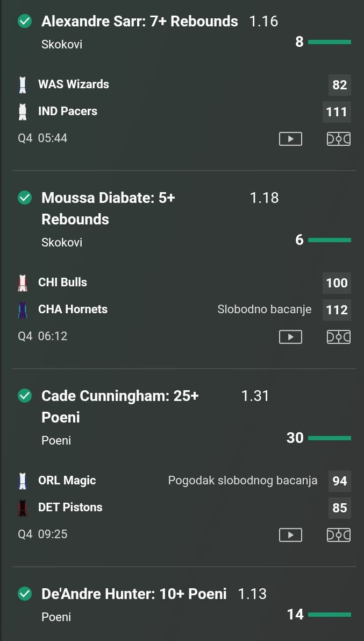Click the WAS Wizards jersey icon
Viewport: 364px width, 641px height.
pyautogui.click(x=23, y=84)
